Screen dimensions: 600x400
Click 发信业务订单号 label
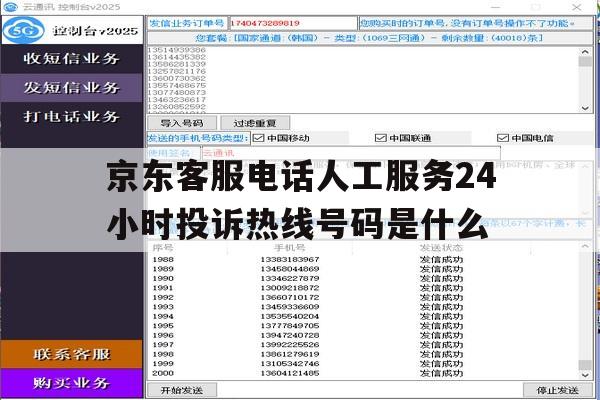click(x=187, y=23)
